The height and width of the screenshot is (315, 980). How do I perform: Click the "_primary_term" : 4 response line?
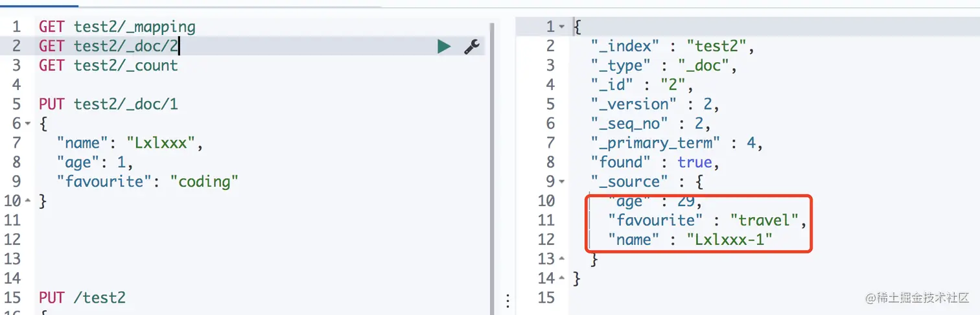tap(677, 143)
